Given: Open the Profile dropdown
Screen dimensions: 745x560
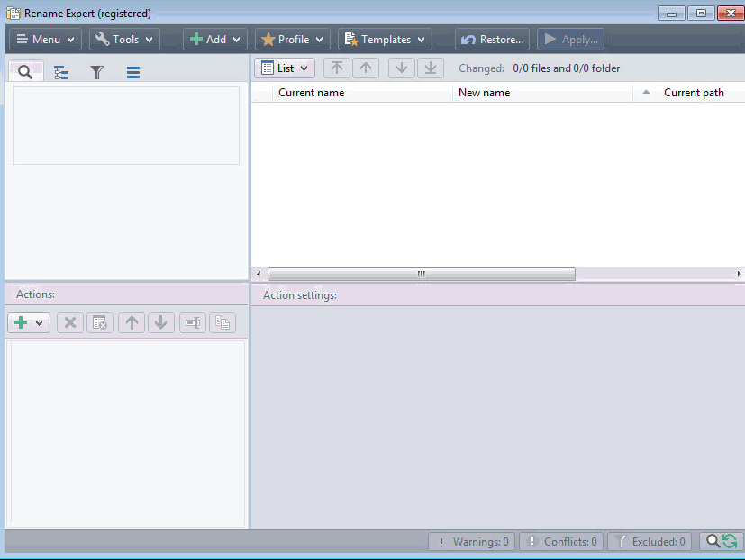Looking at the screenshot, I should pyautogui.click(x=292, y=40).
